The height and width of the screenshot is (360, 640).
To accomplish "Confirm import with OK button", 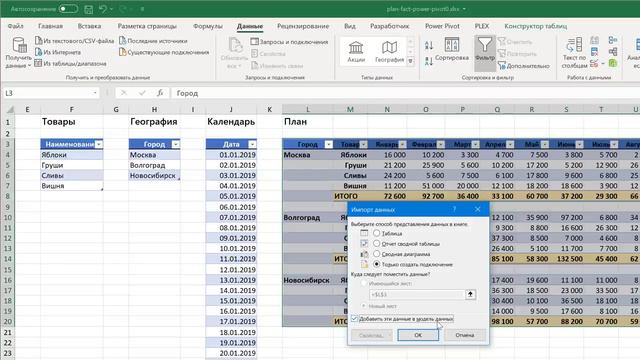I will click(x=418, y=335).
